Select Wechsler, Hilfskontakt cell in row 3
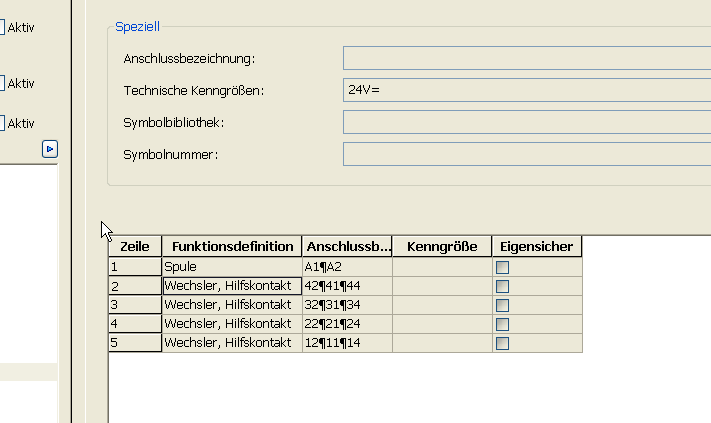Image resolution: width=711 pixels, height=423 pixels. (x=232, y=305)
